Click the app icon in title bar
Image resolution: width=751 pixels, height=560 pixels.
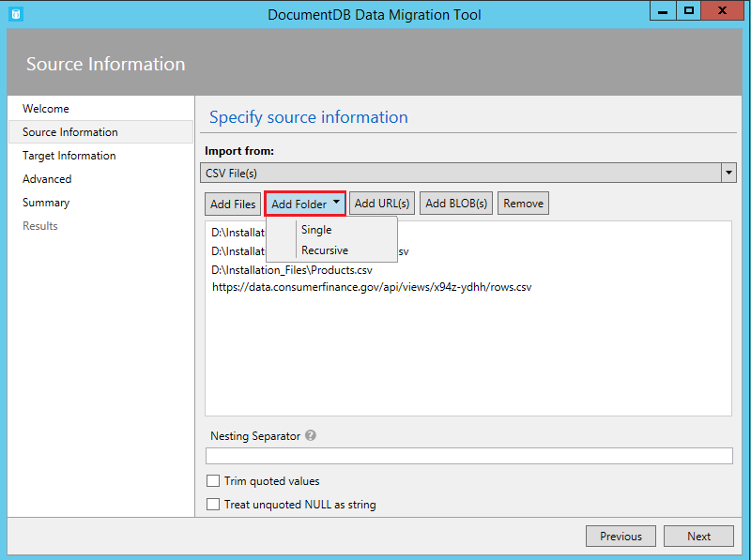pos(14,13)
